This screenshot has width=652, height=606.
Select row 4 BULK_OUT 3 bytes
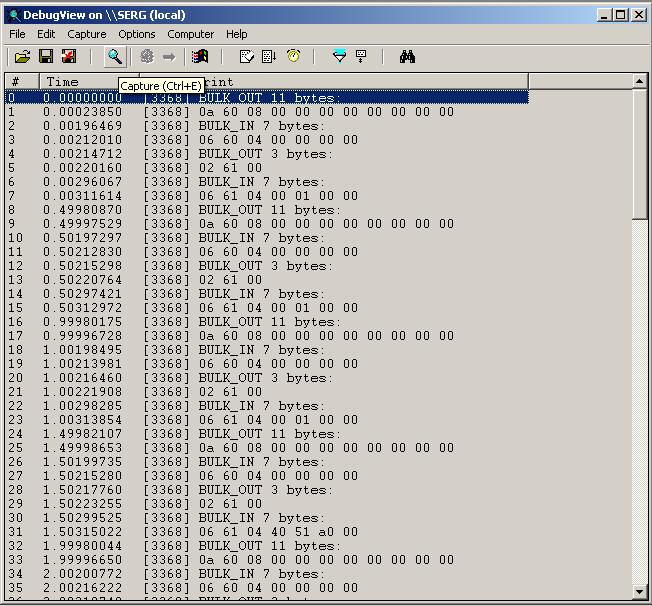[267, 153]
